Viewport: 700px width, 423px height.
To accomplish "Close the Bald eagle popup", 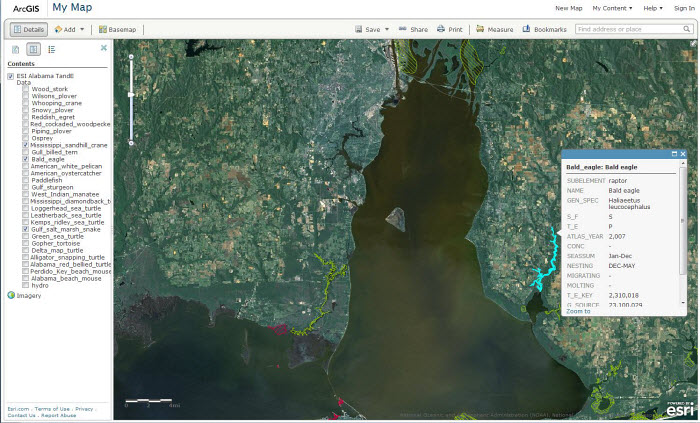I will pyautogui.click(x=683, y=154).
